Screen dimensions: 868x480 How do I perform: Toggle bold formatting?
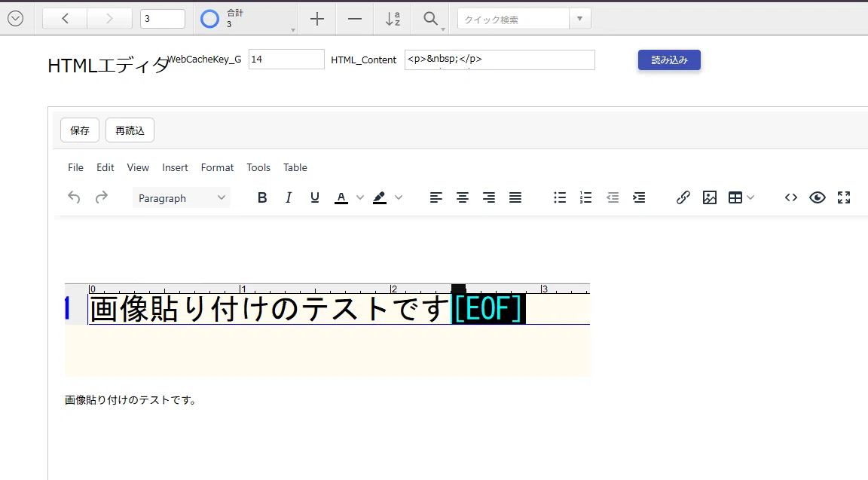click(262, 197)
